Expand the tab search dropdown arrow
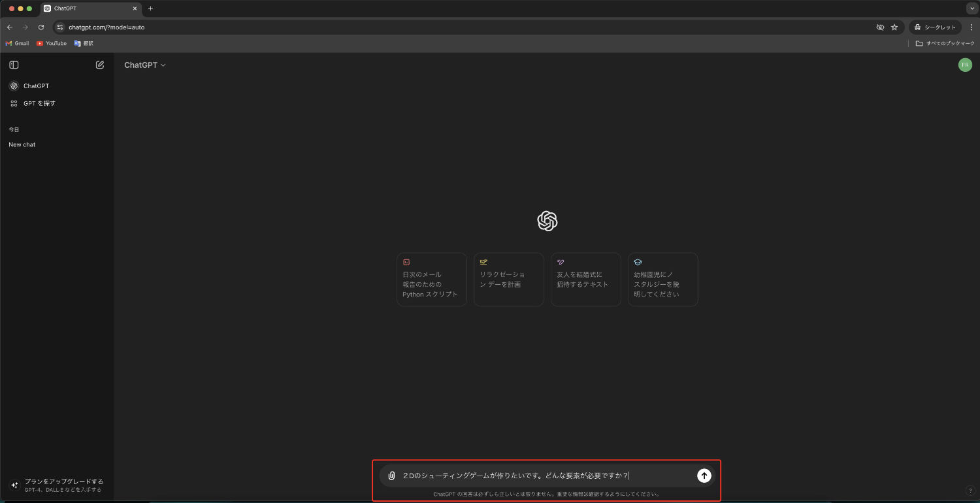Viewport: 980px width, 503px height. [x=971, y=8]
